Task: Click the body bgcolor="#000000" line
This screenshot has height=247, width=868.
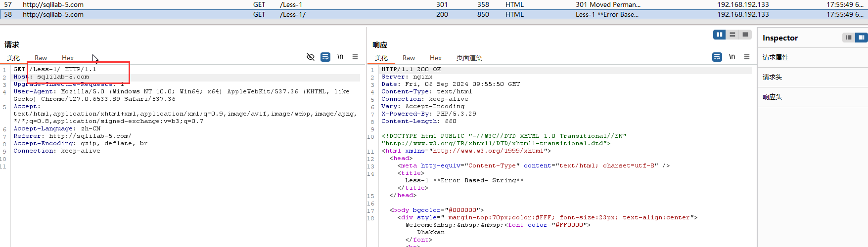Action: pyautogui.click(x=436, y=210)
